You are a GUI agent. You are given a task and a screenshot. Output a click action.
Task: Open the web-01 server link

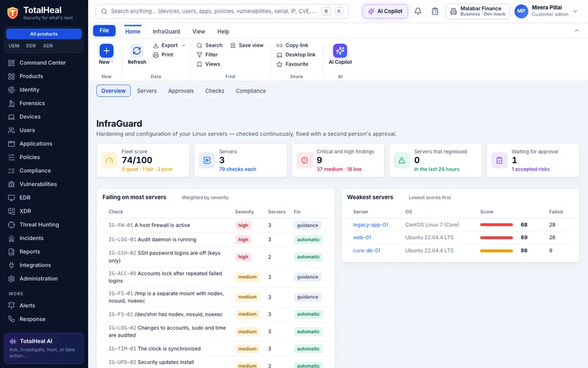pos(362,238)
